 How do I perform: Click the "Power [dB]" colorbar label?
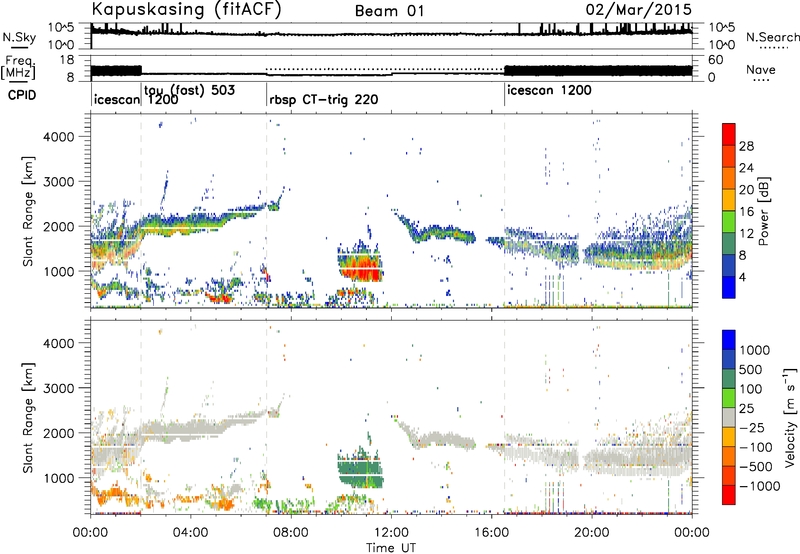pyautogui.click(x=764, y=211)
